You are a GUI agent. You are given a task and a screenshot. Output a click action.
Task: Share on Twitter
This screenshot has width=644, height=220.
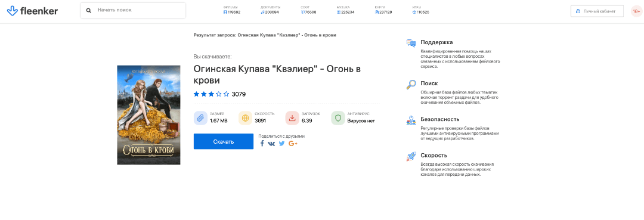tap(281, 143)
